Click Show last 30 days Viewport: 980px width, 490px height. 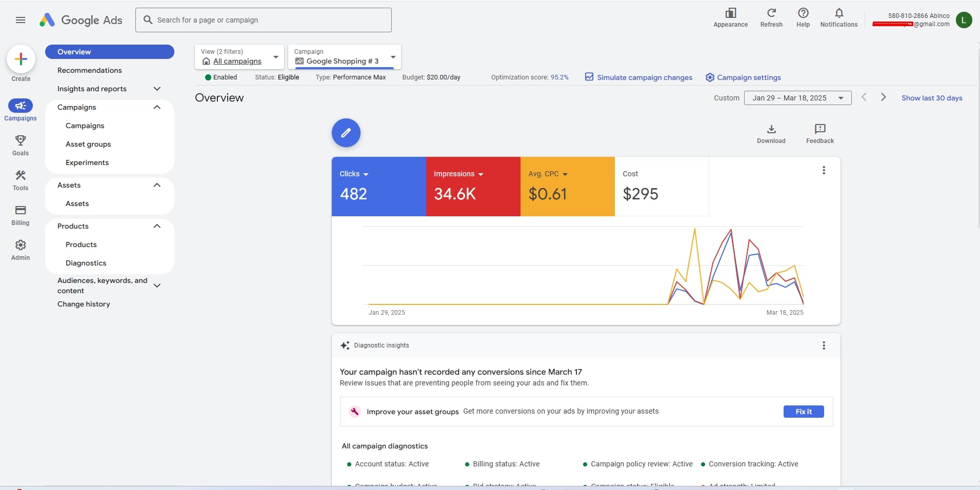click(932, 98)
